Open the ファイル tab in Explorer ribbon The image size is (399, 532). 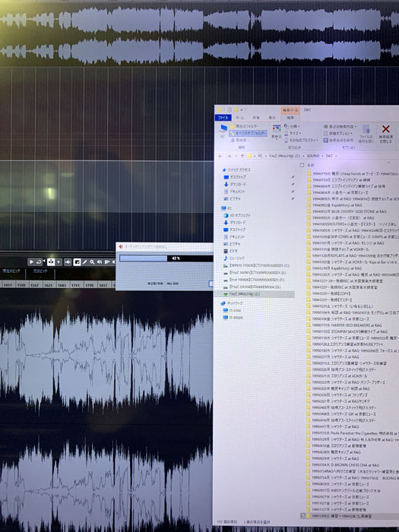(x=223, y=117)
